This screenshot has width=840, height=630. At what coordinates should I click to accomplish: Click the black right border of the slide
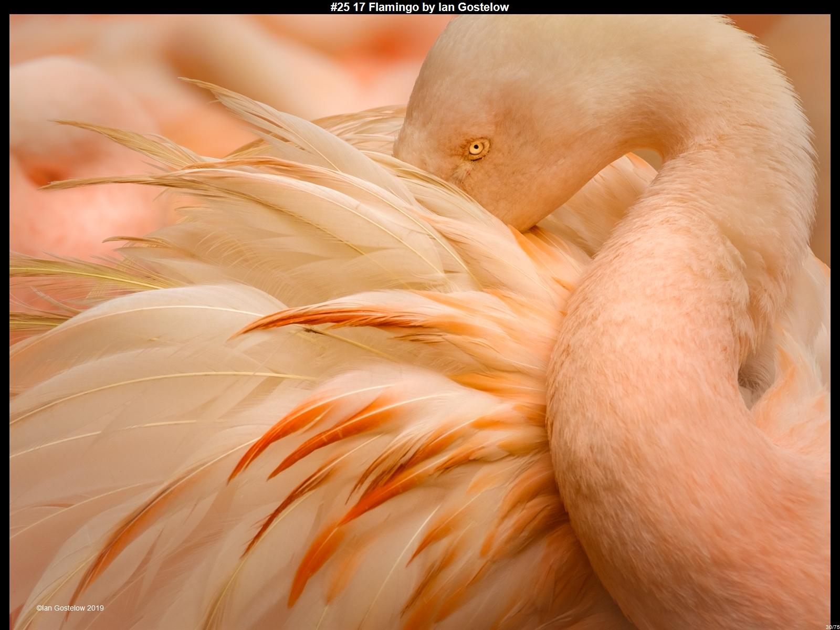(835, 315)
